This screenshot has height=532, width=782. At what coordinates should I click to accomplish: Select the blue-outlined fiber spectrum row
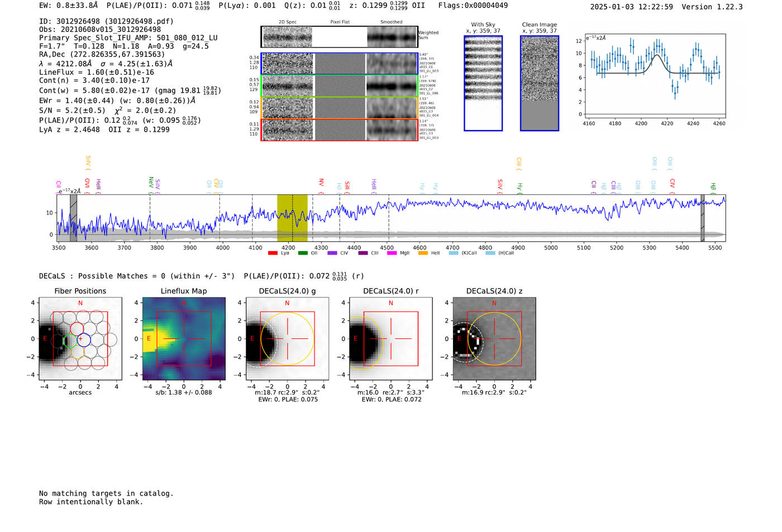click(x=340, y=64)
